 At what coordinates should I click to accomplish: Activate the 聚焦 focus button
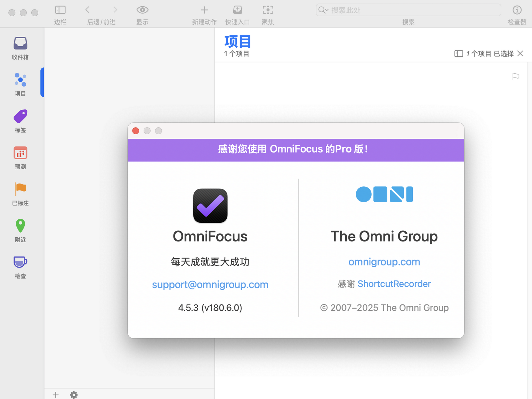(268, 10)
